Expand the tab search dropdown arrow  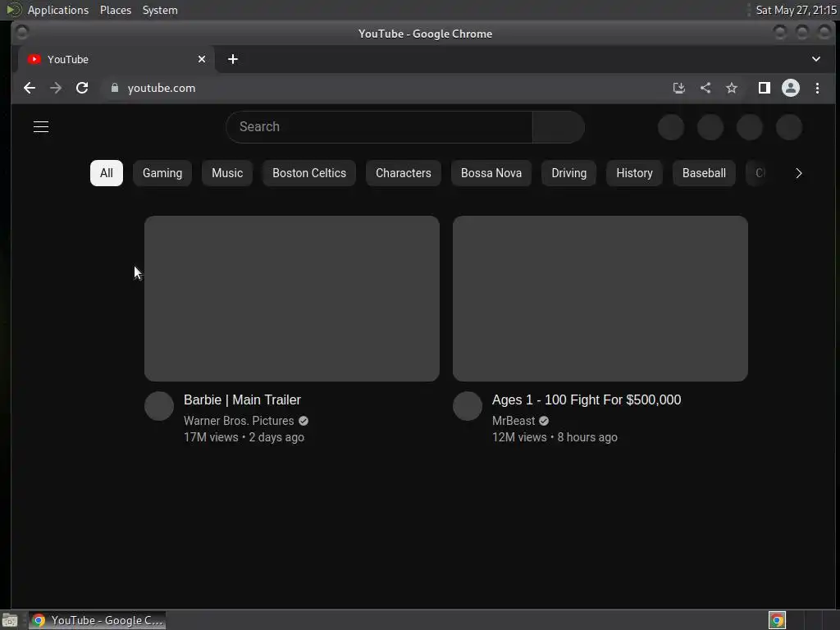tap(816, 59)
